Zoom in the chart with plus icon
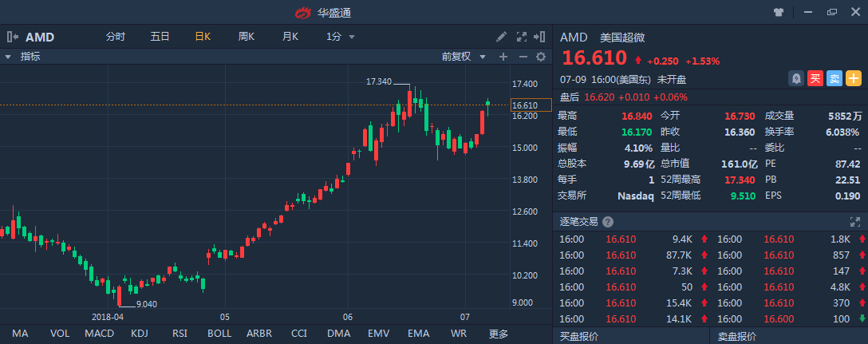The width and height of the screenshot is (868, 344). [x=503, y=57]
